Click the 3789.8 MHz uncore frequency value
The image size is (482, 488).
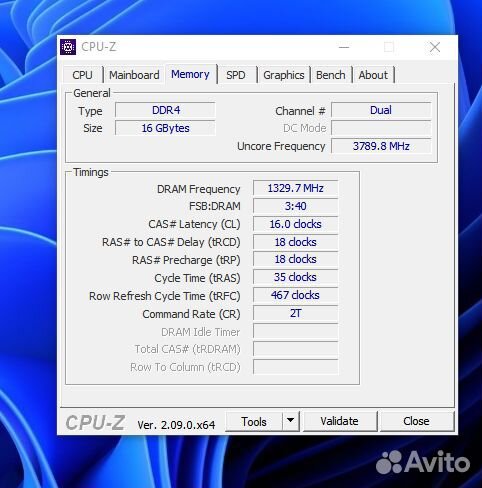(381, 146)
